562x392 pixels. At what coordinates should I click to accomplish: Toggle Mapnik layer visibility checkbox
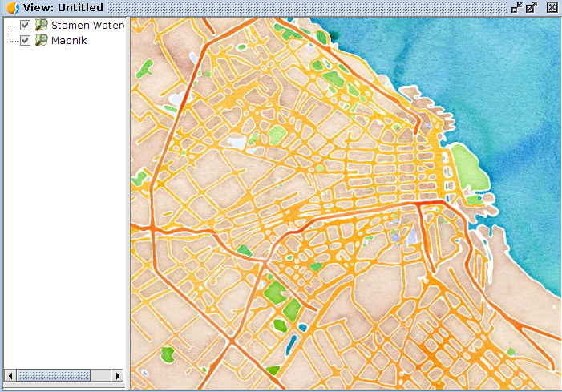pos(26,40)
